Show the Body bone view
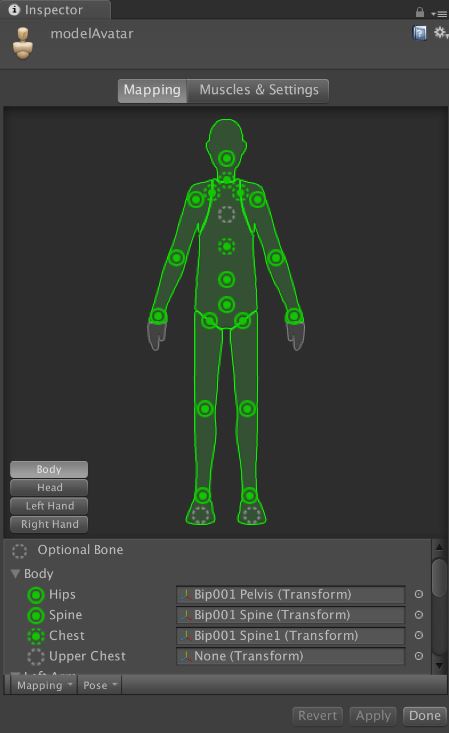This screenshot has height=733, width=449. [x=49, y=469]
